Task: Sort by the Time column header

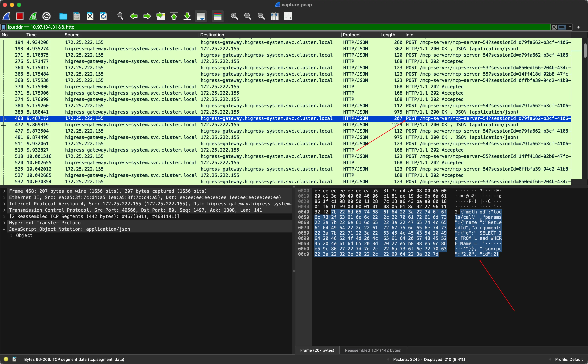Action: [x=44, y=35]
